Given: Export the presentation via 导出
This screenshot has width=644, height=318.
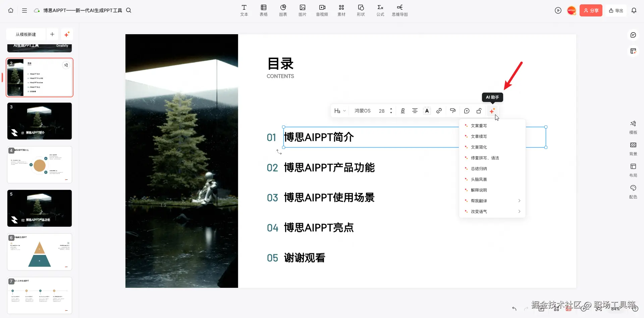Looking at the screenshot, I should point(616,10).
